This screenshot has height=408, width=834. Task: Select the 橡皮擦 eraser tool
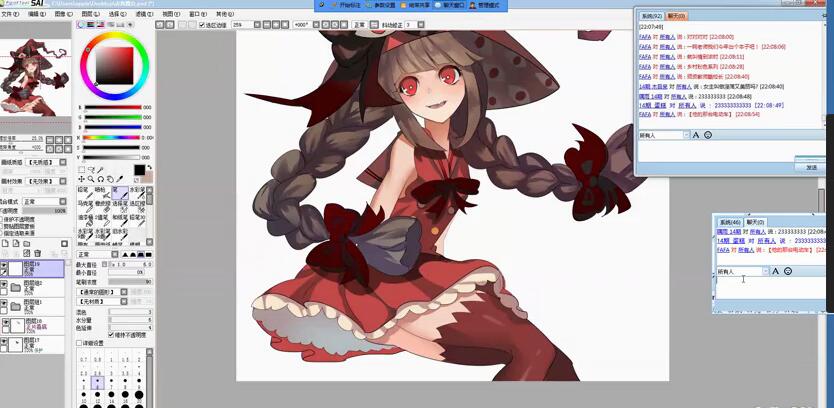point(102,207)
